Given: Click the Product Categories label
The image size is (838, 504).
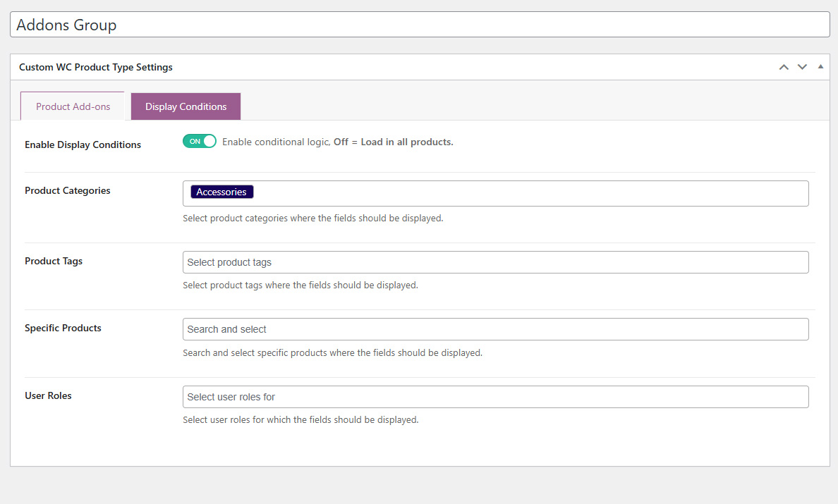Looking at the screenshot, I should click(67, 190).
